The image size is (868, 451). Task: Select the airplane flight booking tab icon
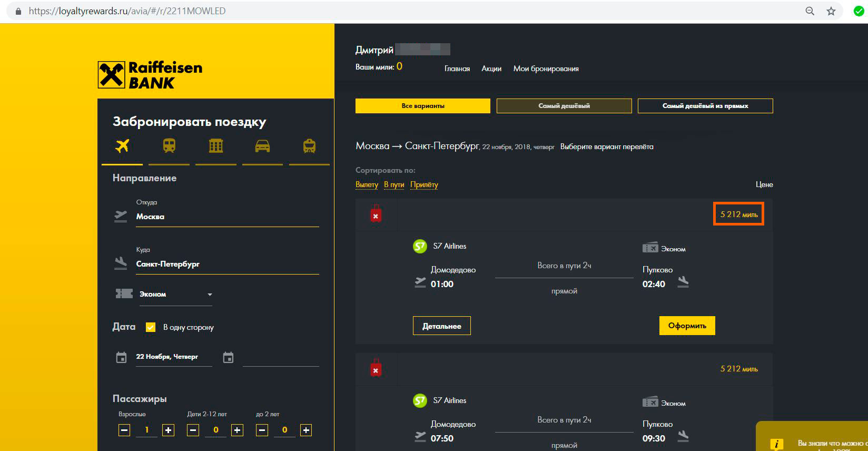[122, 146]
